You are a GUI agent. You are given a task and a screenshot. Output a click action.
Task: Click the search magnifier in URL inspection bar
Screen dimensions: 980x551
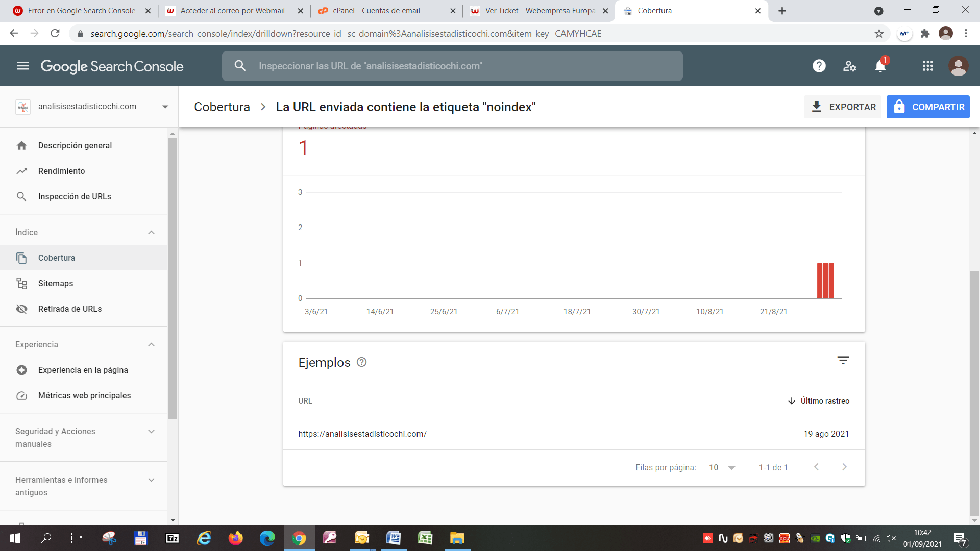click(x=240, y=66)
